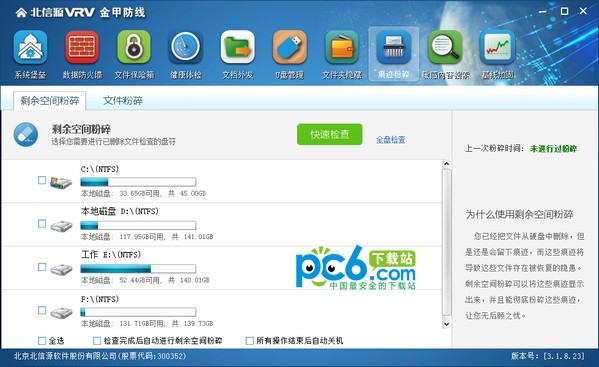Check the C:\ (NTFS) drive checkbox
The height and width of the screenshot is (367, 599).
42,180
